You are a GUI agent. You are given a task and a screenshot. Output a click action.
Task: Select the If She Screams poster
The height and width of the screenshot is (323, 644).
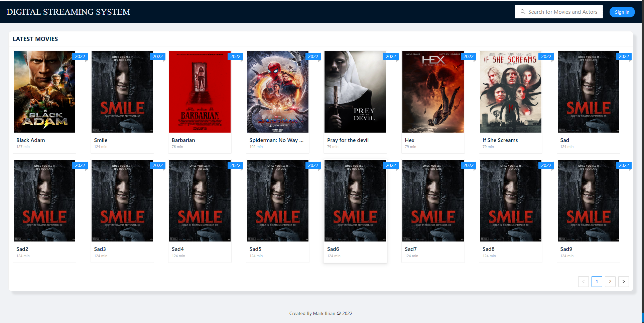[510, 92]
